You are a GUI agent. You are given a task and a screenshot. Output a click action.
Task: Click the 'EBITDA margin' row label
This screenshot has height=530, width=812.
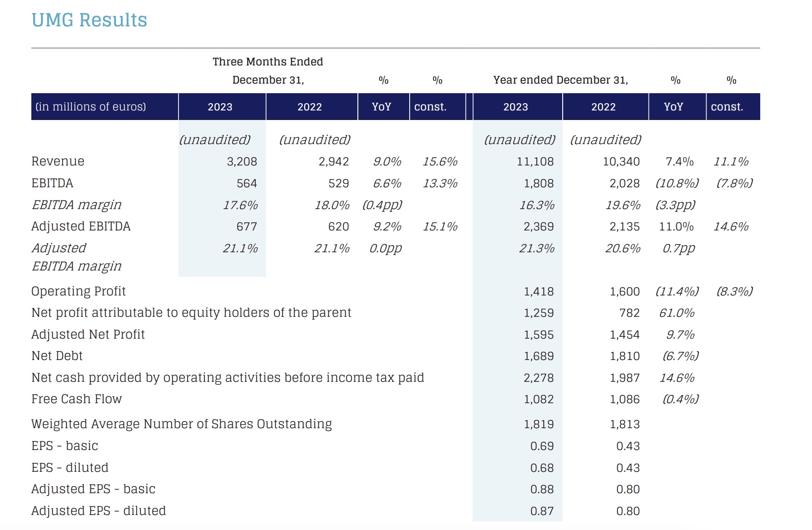pyautogui.click(x=76, y=205)
